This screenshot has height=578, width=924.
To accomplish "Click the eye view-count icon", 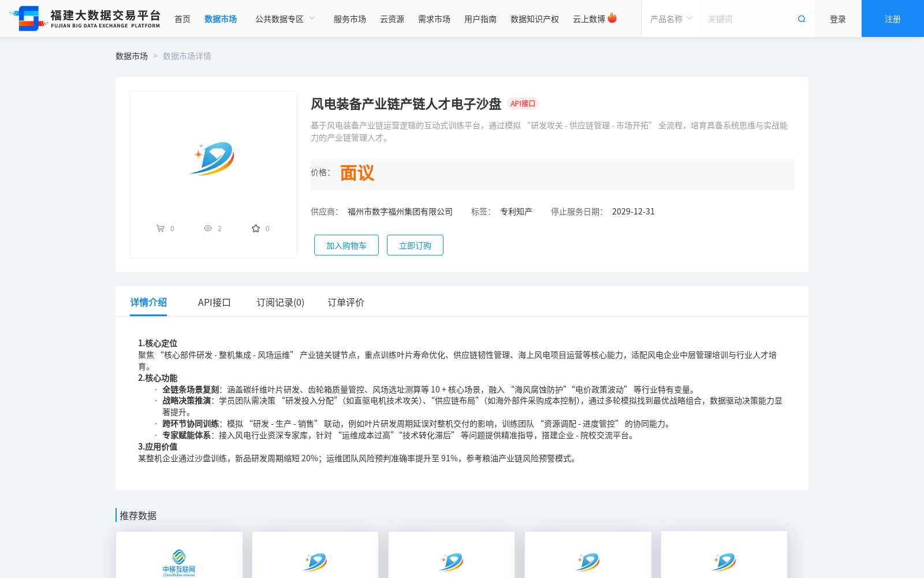I will pyautogui.click(x=208, y=228).
